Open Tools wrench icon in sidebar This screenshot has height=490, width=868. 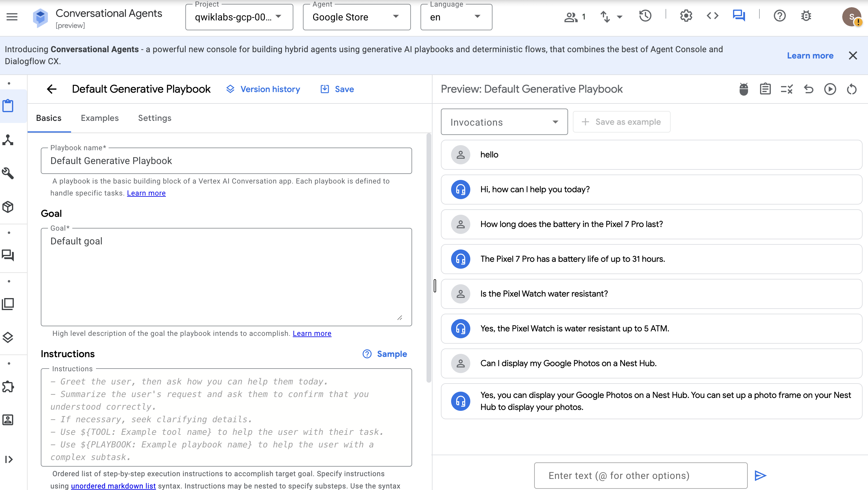coord(8,173)
